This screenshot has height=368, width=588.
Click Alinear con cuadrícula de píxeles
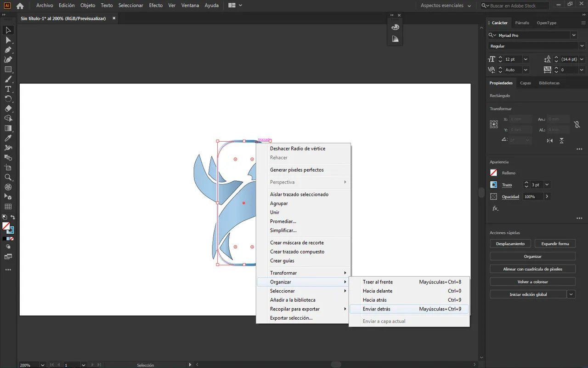click(533, 269)
